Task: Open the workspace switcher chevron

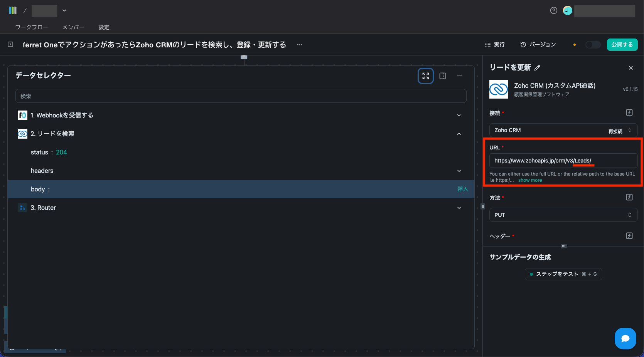Action: tap(64, 10)
